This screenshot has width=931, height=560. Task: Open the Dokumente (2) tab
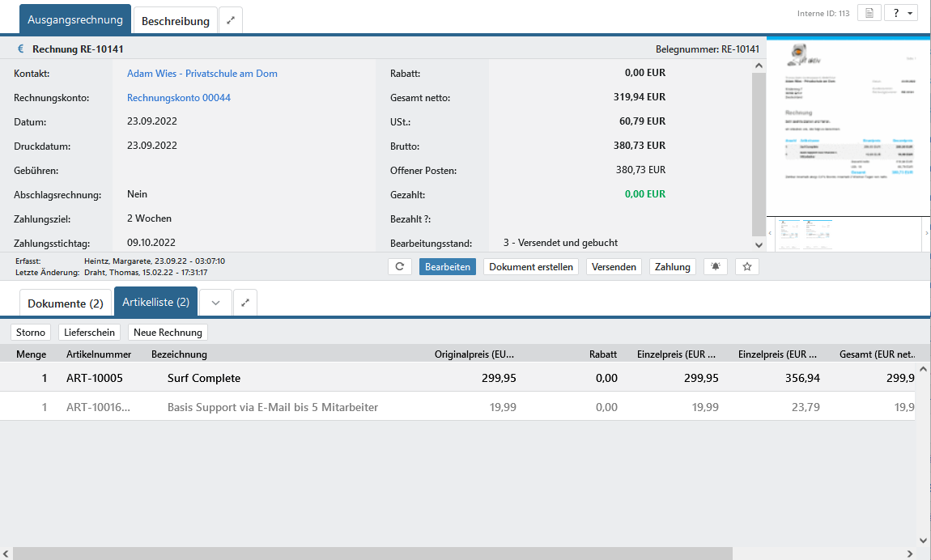tap(66, 303)
